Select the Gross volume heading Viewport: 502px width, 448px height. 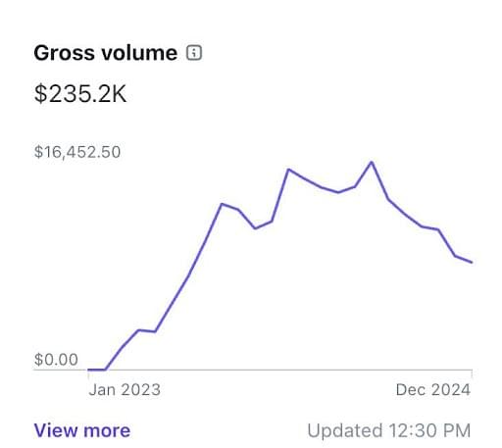pos(106,53)
